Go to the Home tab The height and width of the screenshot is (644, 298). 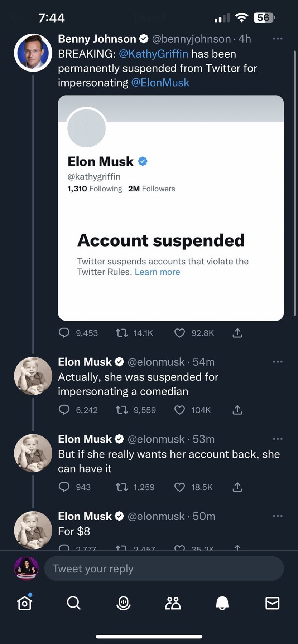[25, 603]
